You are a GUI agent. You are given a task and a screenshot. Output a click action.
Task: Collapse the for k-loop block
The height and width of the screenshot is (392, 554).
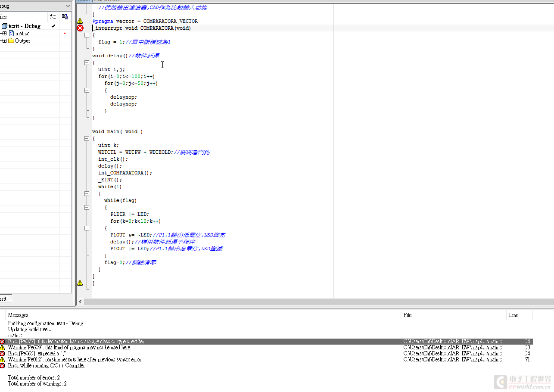[87, 228]
